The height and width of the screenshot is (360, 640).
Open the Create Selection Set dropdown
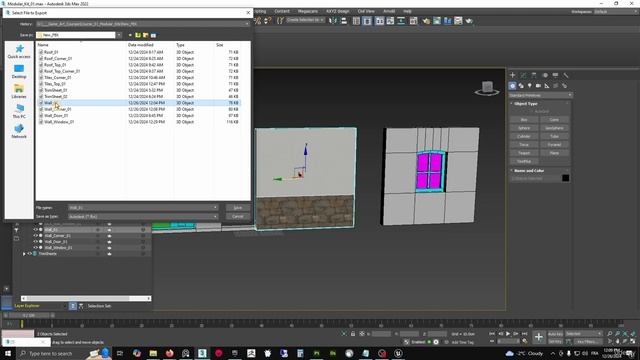coord(305,20)
